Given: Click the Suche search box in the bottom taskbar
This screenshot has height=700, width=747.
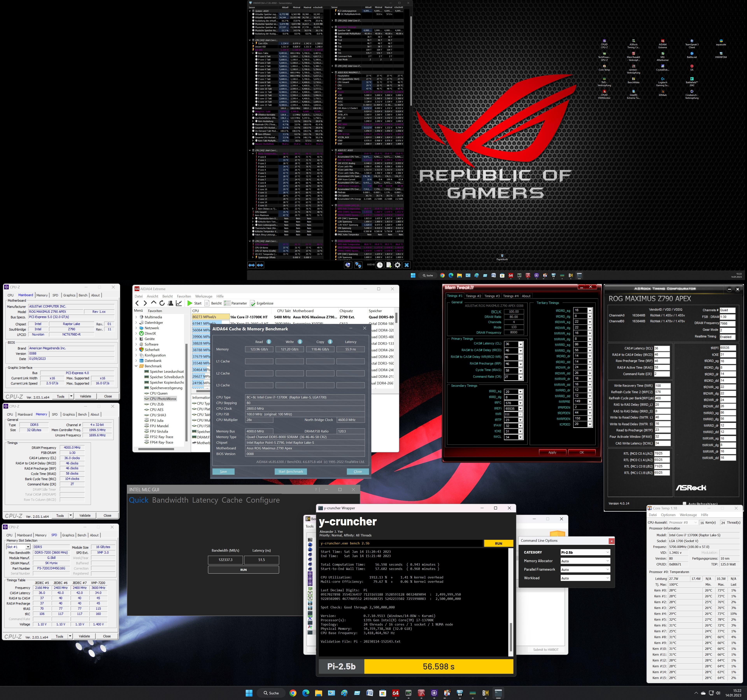Looking at the screenshot, I should (x=271, y=693).
